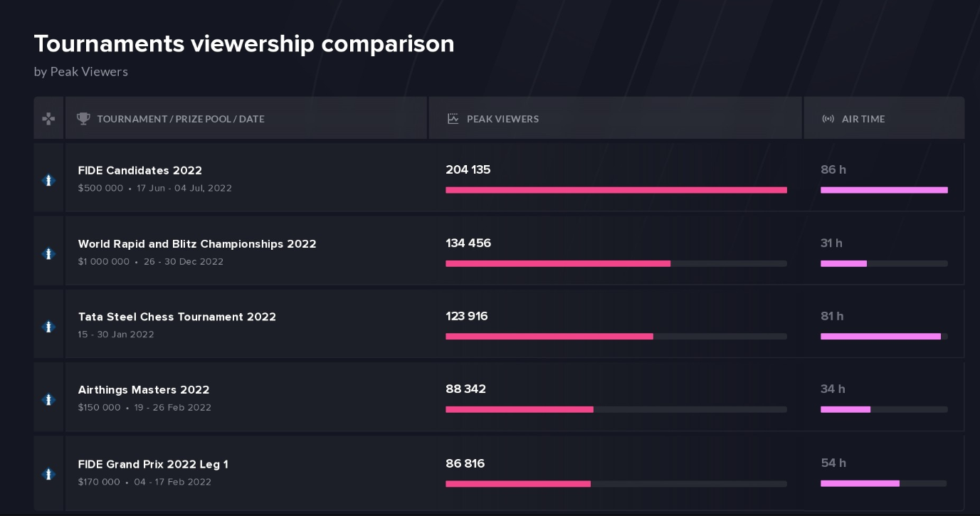Sort by Tournament / Prize Pool / Date header
Viewport: 980px width, 516px height.
pyautogui.click(x=181, y=119)
